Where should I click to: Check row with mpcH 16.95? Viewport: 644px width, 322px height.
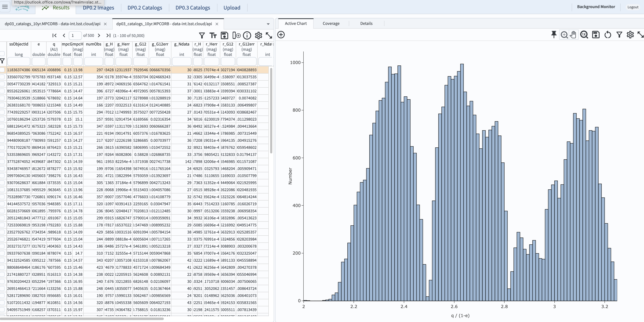[2, 281]
